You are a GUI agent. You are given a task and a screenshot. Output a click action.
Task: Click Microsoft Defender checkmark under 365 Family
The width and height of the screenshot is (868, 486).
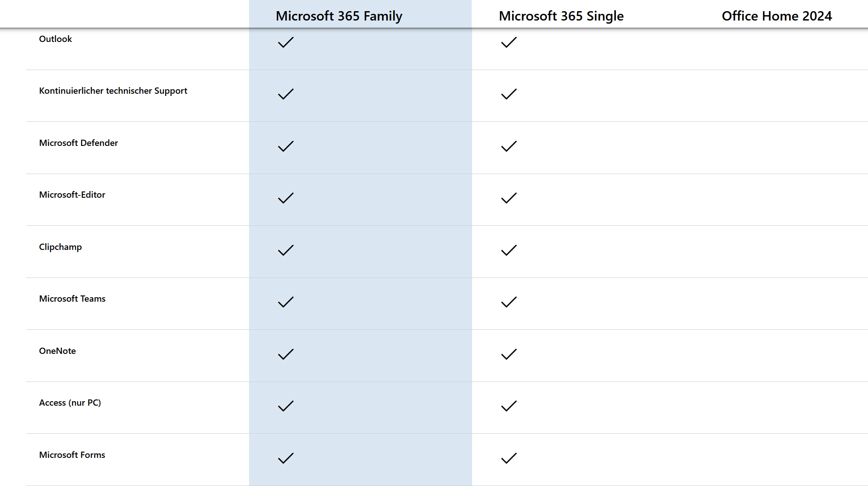(286, 146)
